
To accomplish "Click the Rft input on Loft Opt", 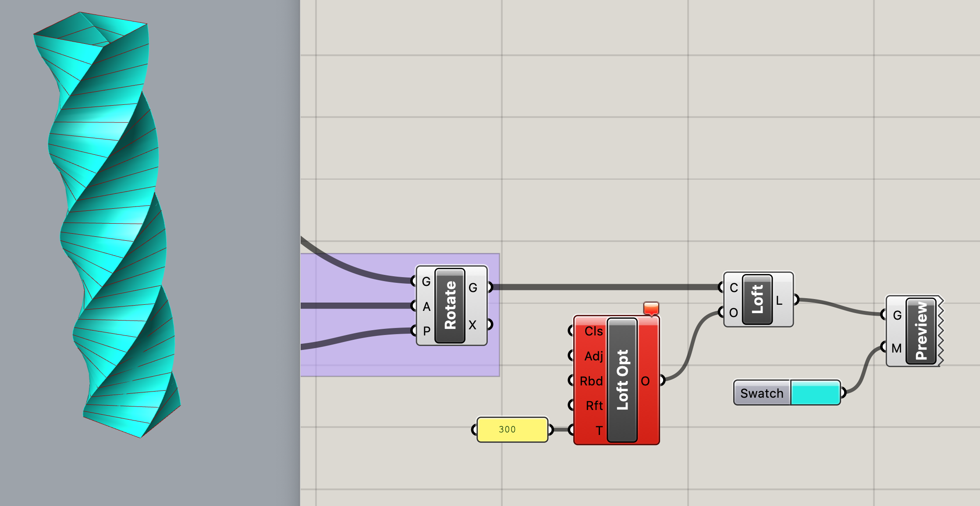I will pos(594,406).
